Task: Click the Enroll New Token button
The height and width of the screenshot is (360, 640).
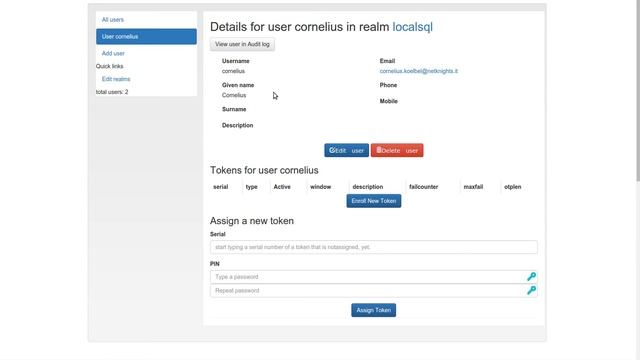Action: pos(373,201)
